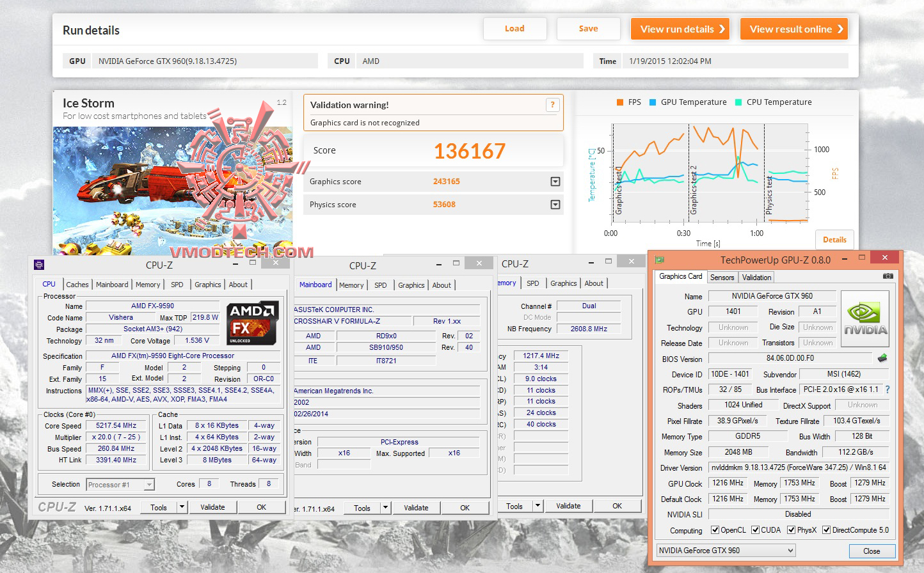
Task: Click the Load button in Run details
Action: point(515,29)
